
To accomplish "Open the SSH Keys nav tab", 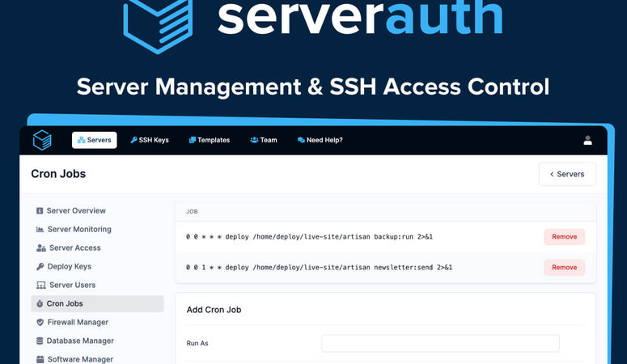I will (x=150, y=140).
